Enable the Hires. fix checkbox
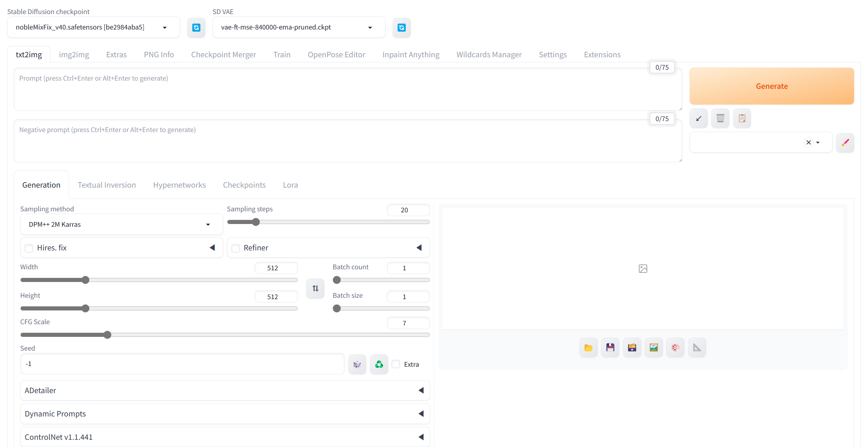868x447 pixels. pyautogui.click(x=29, y=248)
